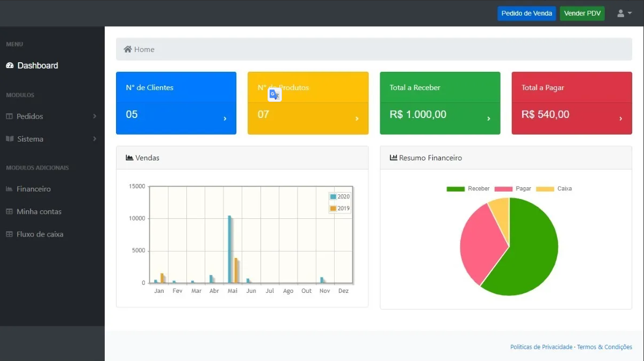Click the Minha contas table icon

point(9,212)
